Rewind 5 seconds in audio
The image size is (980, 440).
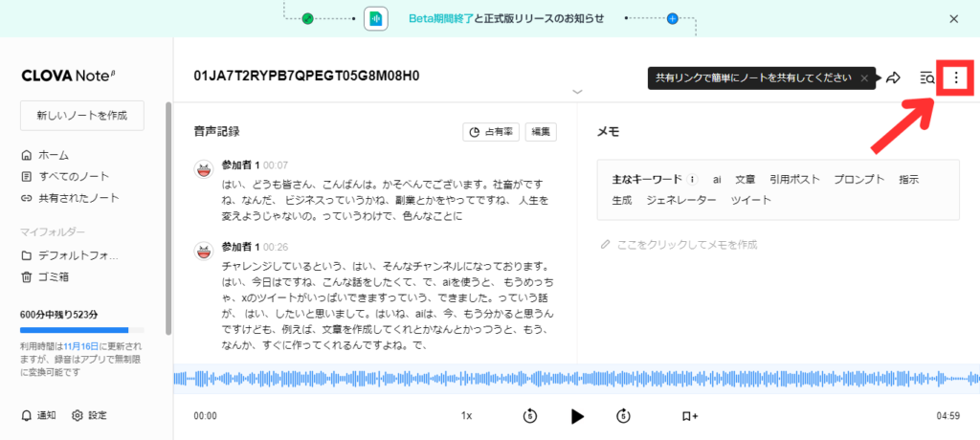[x=529, y=416]
